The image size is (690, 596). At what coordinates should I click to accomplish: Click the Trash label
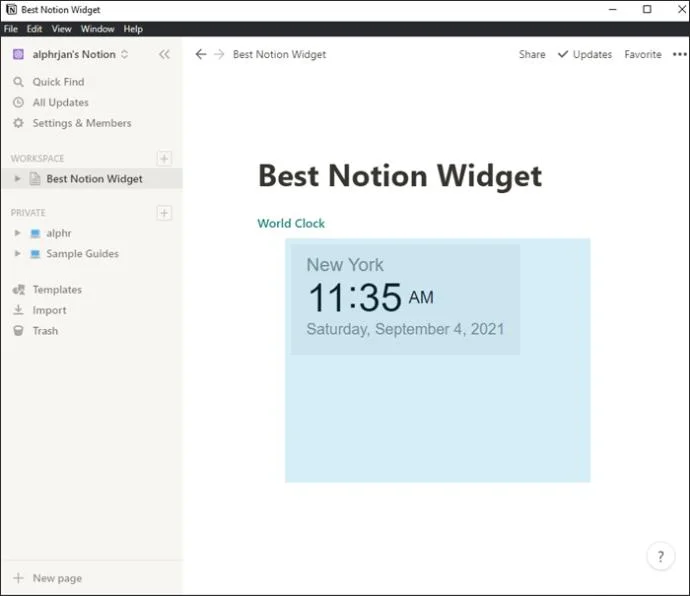[45, 331]
